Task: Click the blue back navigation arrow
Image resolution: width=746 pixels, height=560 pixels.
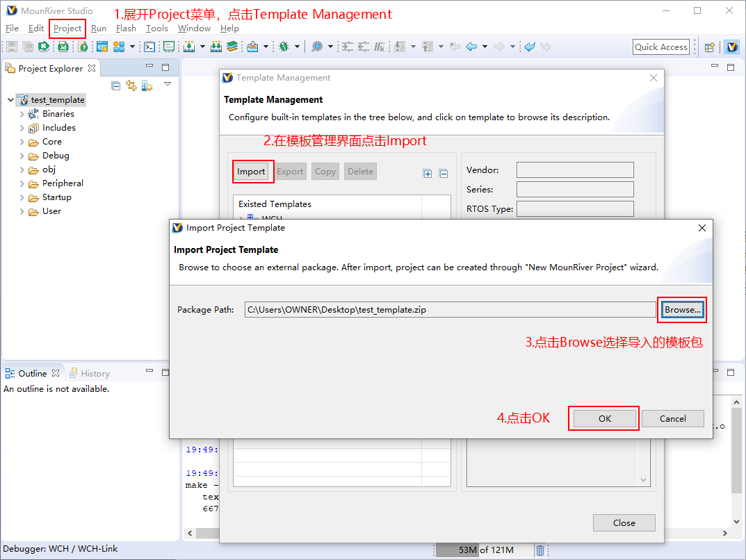Action: [471, 47]
